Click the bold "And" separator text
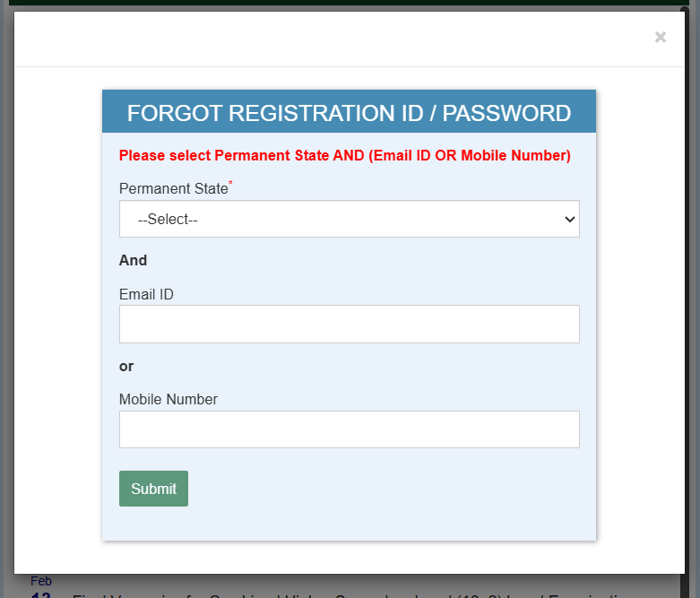 [x=133, y=261]
